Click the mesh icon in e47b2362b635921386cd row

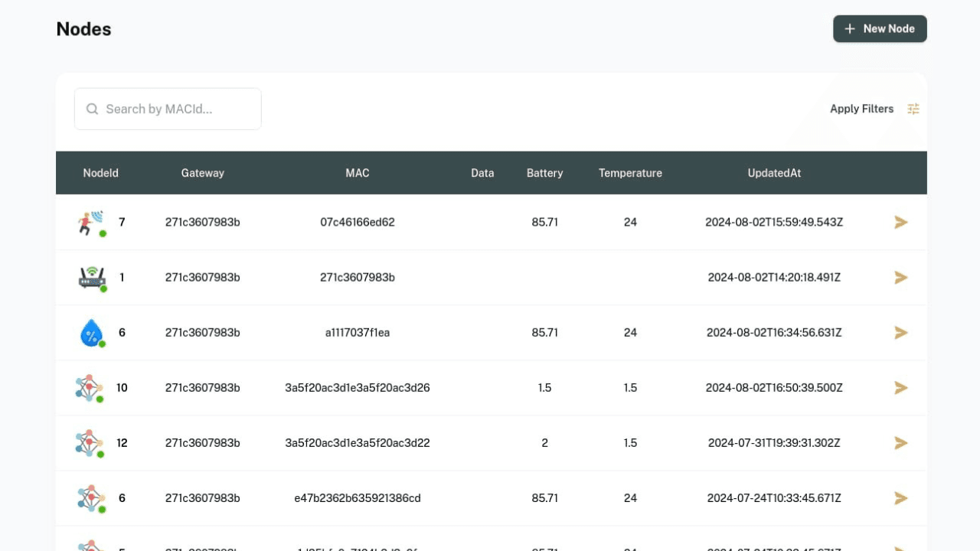pyautogui.click(x=90, y=498)
